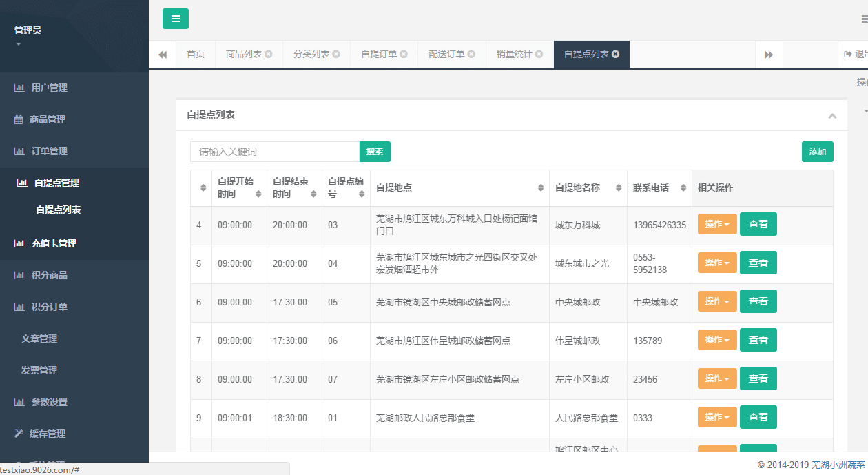Open 缓存管理 in the sidebar
Image resolution: width=868 pixels, height=475 pixels.
(x=47, y=434)
